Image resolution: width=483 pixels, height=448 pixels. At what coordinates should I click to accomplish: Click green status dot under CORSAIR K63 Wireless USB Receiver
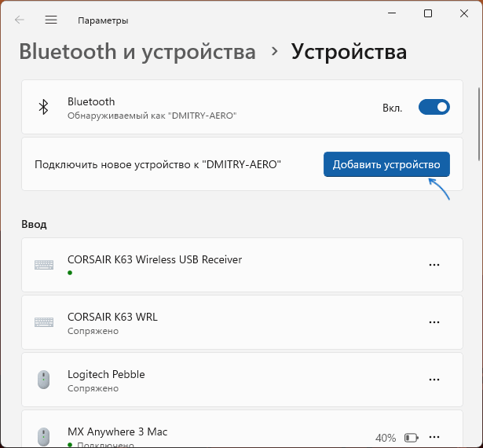pos(70,273)
